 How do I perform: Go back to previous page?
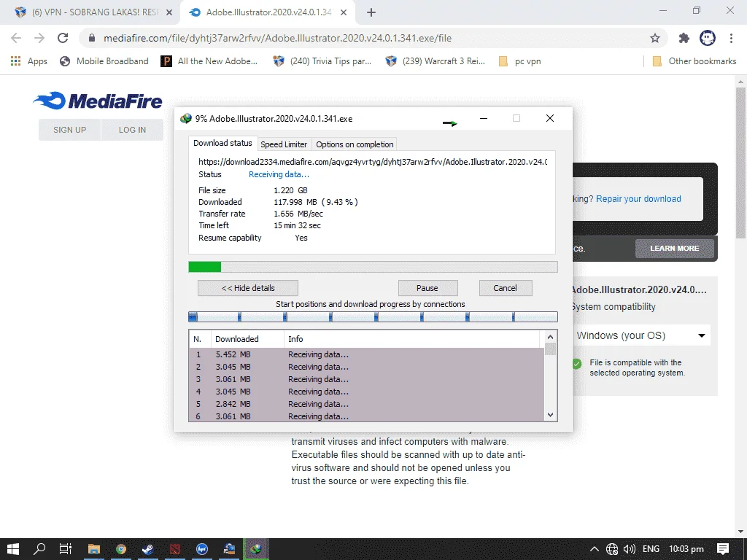pyautogui.click(x=16, y=38)
